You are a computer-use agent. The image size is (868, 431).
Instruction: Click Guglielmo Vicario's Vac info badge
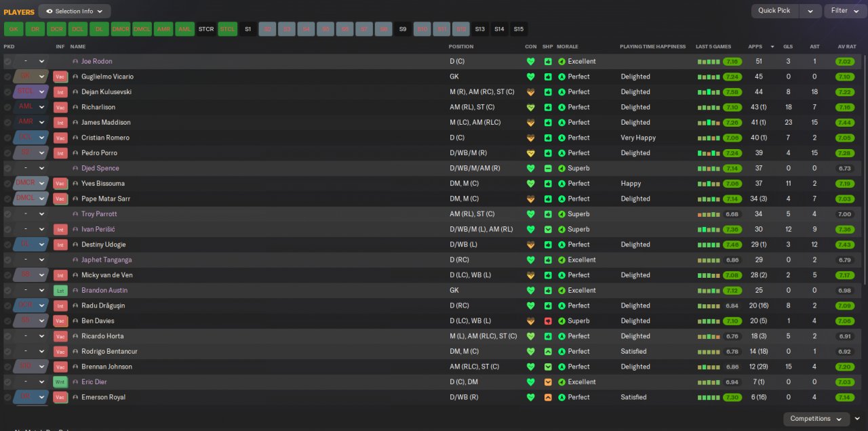tap(60, 77)
